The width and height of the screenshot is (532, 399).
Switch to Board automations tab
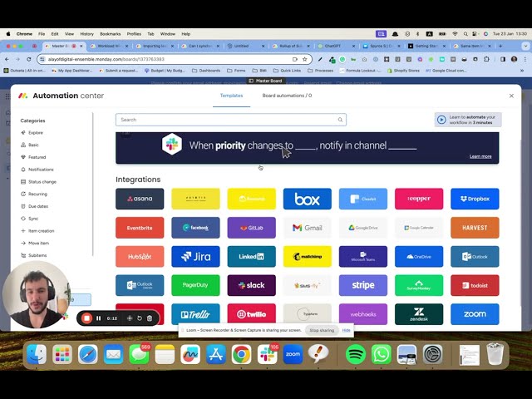(287, 96)
